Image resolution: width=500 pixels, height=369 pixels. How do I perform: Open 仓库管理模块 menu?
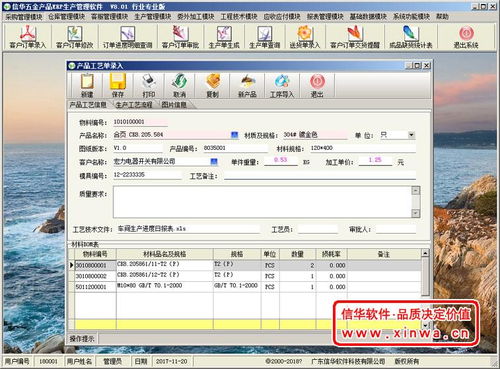tap(67, 16)
